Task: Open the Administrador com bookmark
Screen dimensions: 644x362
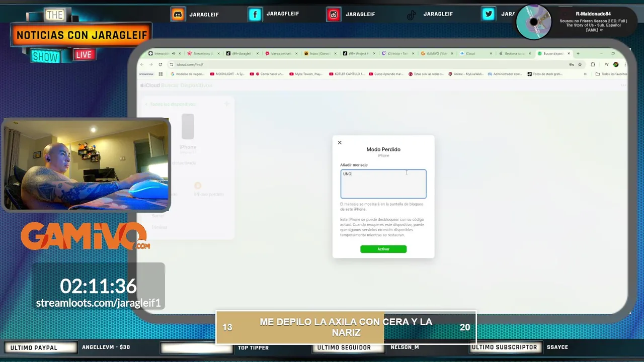Action: (x=505, y=74)
